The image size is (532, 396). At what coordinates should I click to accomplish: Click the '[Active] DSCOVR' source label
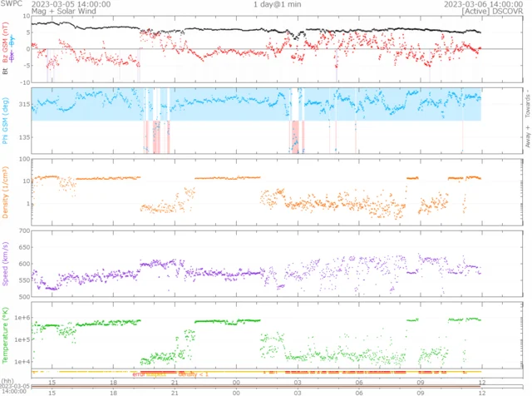(492, 11)
